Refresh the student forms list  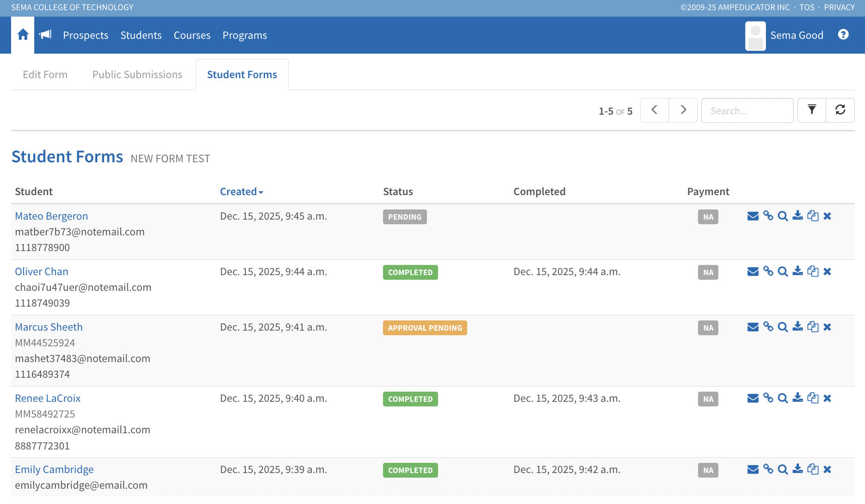pos(840,110)
